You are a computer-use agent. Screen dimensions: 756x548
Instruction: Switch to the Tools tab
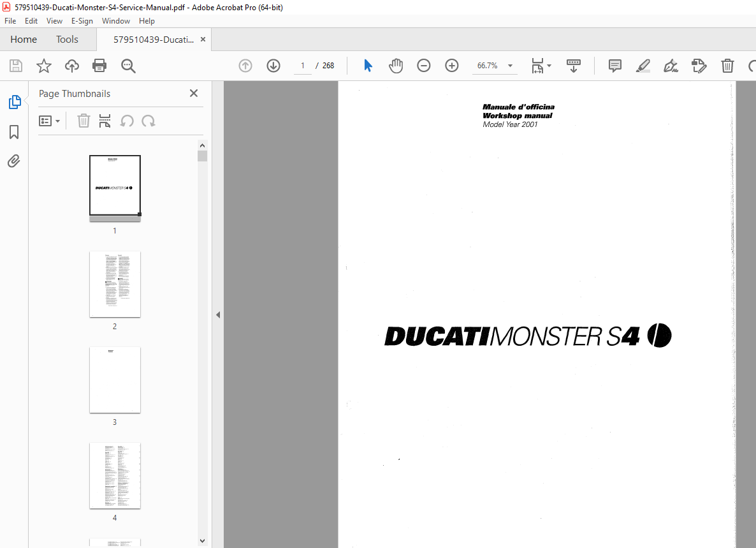click(x=67, y=40)
